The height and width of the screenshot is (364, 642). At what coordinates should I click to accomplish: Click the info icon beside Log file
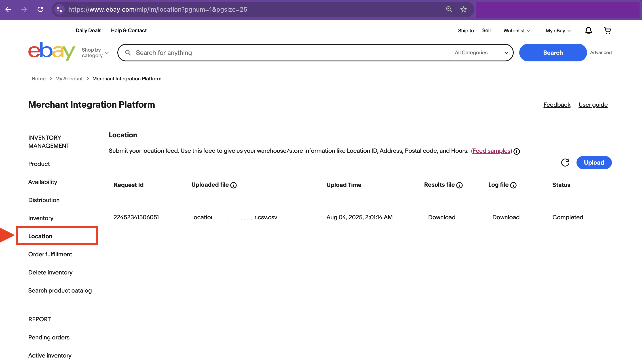pyautogui.click(x=514, y=185)
